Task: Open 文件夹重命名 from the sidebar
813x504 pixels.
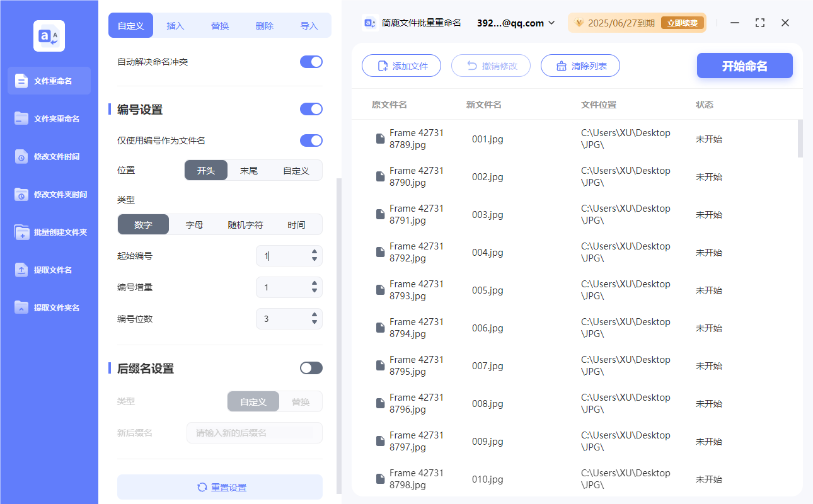Action: pos(49,118)
